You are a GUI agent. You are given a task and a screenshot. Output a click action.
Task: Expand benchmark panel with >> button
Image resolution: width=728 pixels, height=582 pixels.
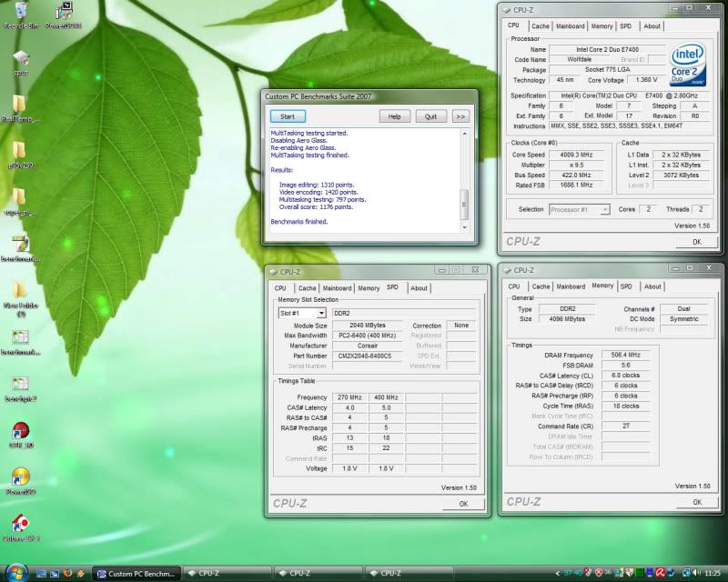[x=460, y=116]
